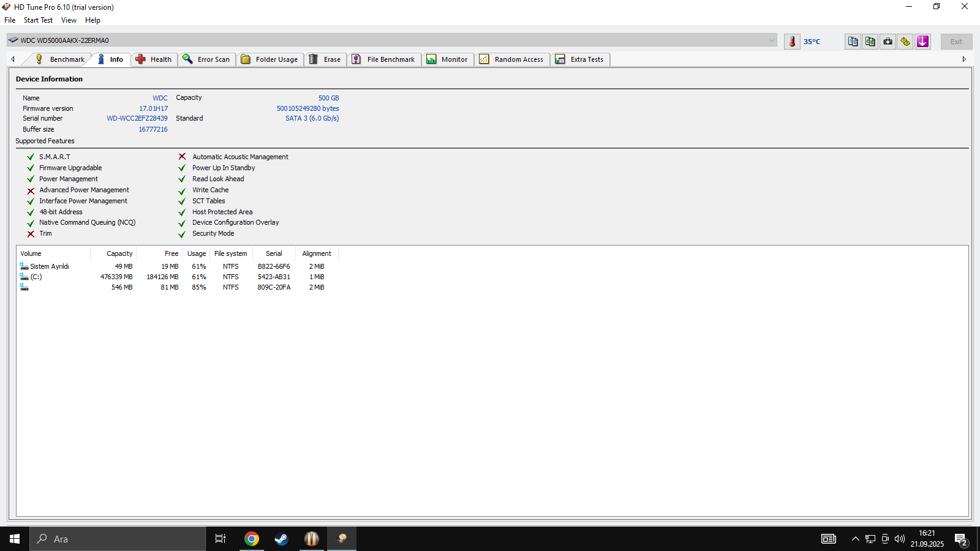This screenshot has height=551, width=980.
Task: Select the unnamed 546 MB volume icon
Action: (x=24, y=287)
